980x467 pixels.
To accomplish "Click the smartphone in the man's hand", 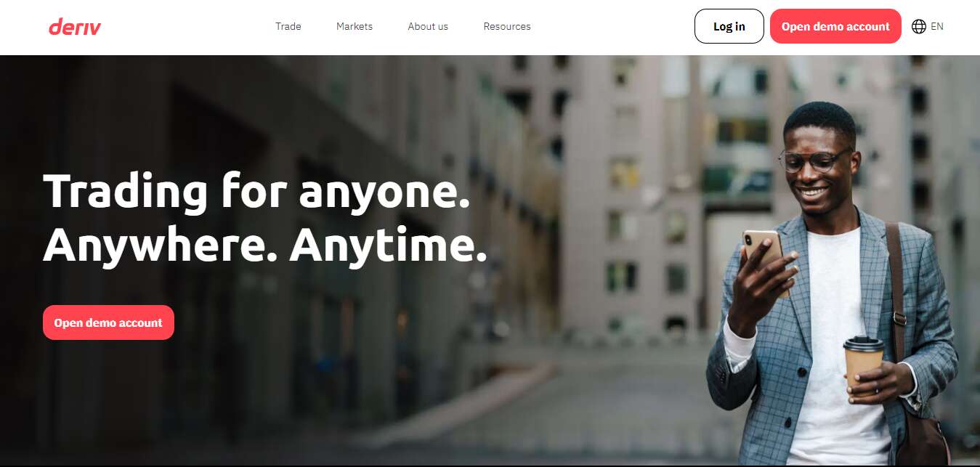I will [764, 254].
